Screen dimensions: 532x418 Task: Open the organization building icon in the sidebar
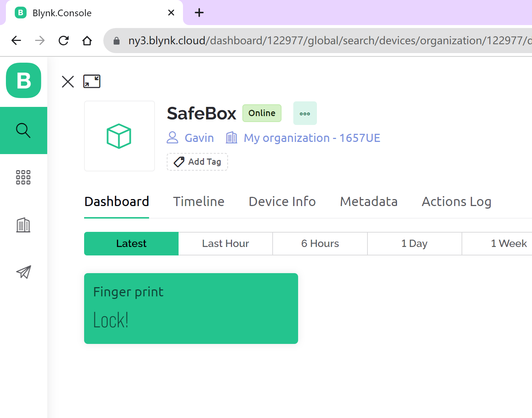click(23, 225)
